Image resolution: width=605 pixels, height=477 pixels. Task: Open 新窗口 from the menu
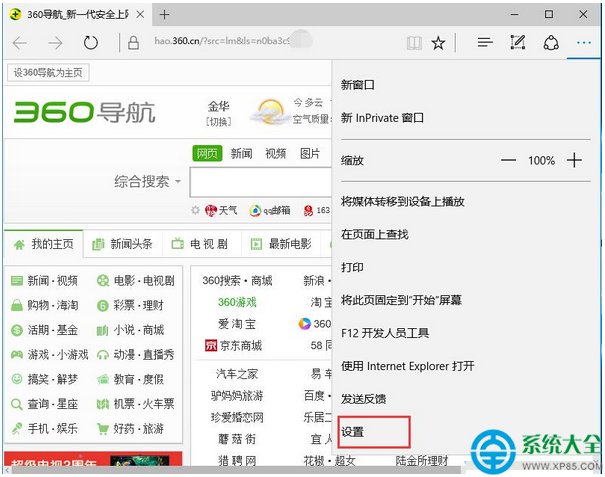coord(358,85)
